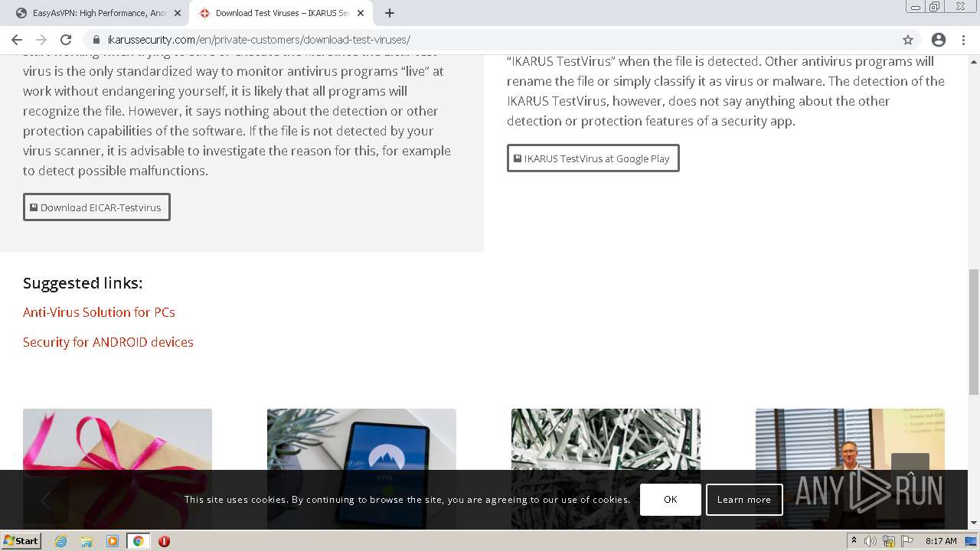
Task: Open the red Opera-style taskbar icon
Action: pyautogui.click(x=164, y=541)
